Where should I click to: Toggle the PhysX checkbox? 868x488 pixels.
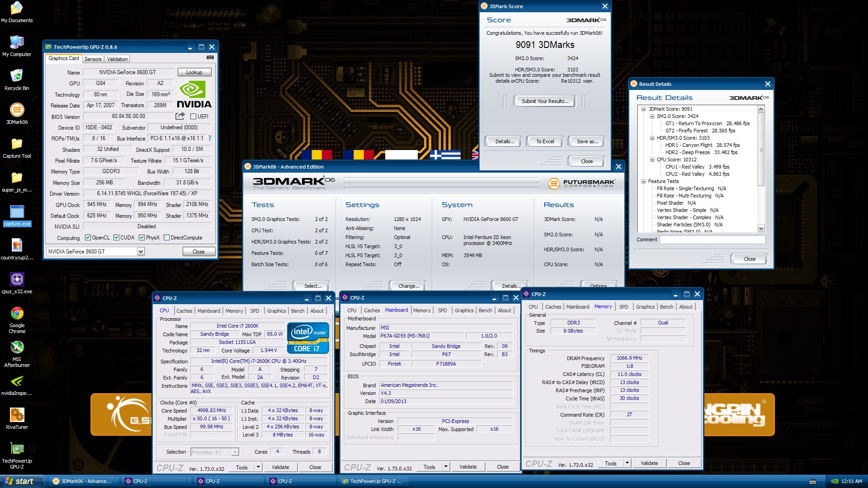click(x=142, y=238)
